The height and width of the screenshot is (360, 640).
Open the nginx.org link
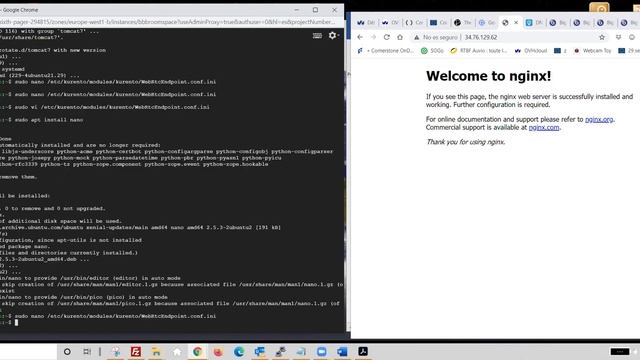point(599,119)
